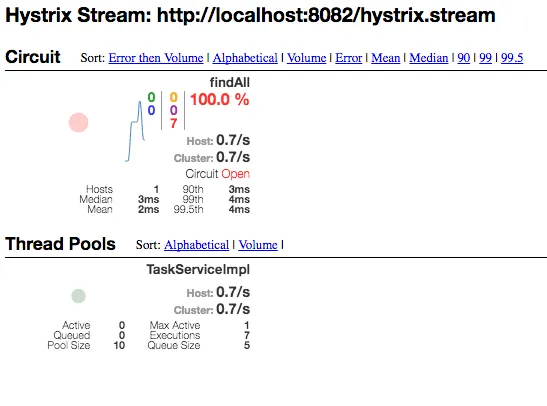This screenshot has width=547, height=406.
Task: Click the findAll circuit name
Action: [230, 83]
